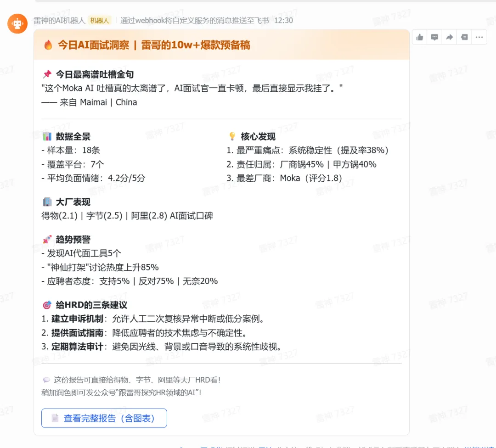Click the quote line starting 这个Moka AI 吐槽
Screen dimensions: 496x448
tap(192, 88)
